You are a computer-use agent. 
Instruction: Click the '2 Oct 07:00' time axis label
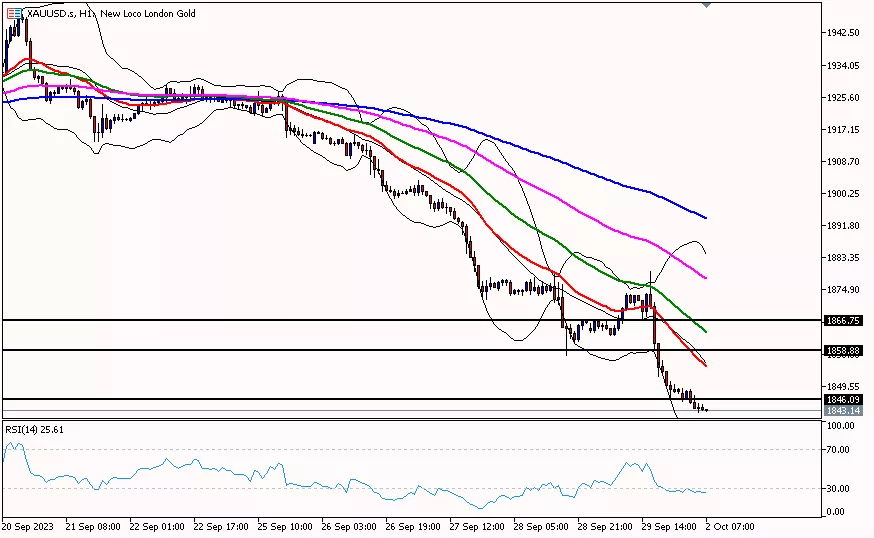tap(730, 526)
